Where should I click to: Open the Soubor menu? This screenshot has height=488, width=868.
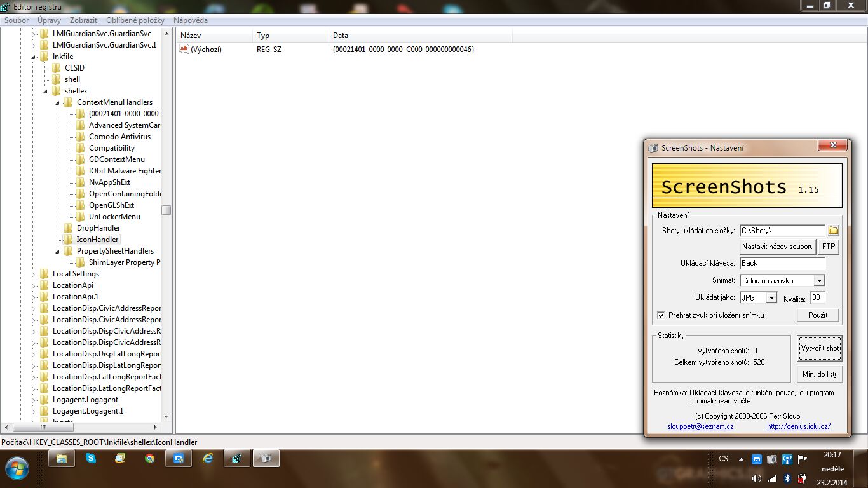point(17,20)
